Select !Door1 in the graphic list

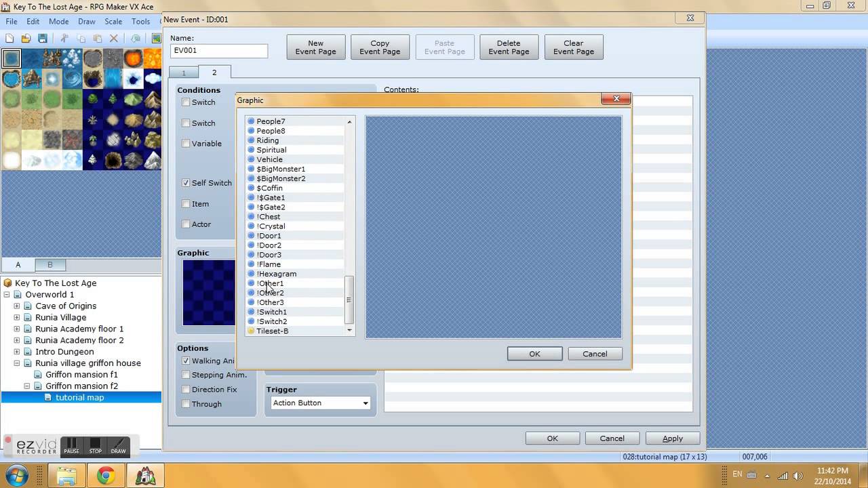[295, 236]
